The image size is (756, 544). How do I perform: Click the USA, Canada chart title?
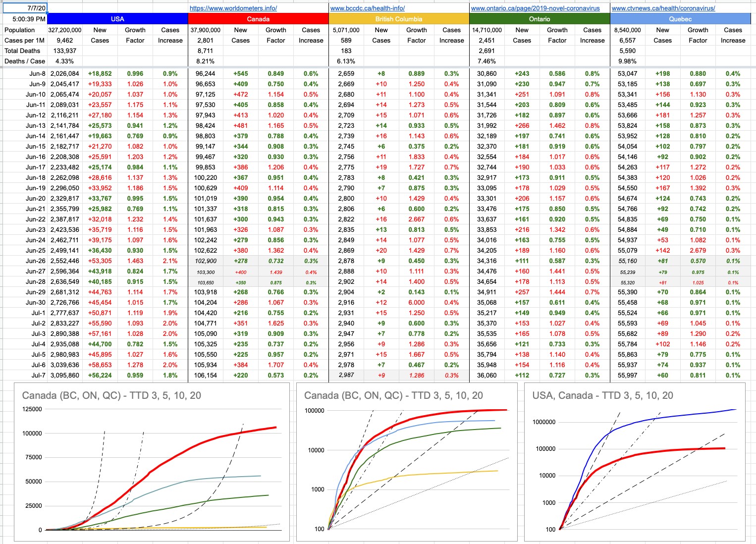coord(602,395)
